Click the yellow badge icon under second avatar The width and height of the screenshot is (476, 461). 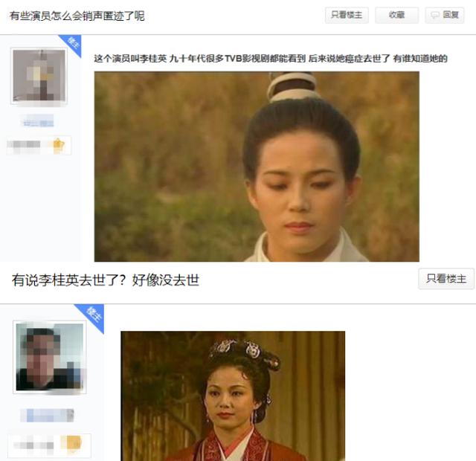71,443
